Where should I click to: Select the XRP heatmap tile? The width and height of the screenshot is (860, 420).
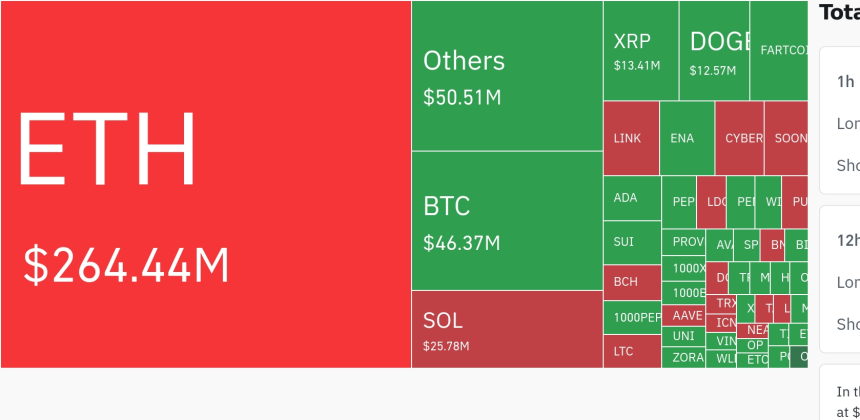pos(640,51)
